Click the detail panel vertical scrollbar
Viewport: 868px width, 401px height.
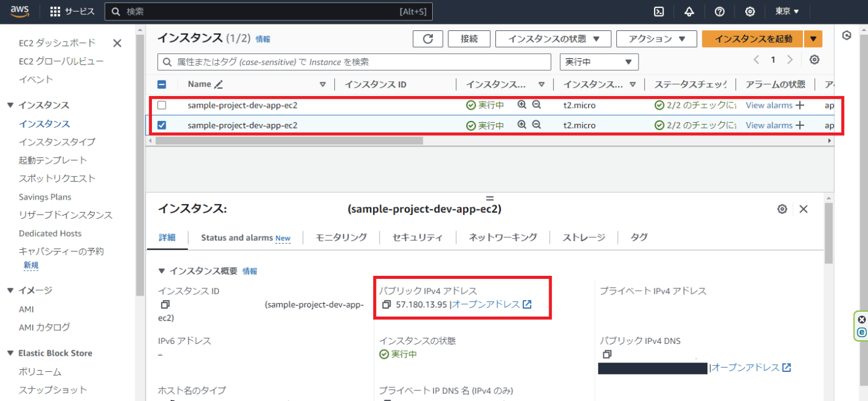pyautogui.click(x=829, y=232)
